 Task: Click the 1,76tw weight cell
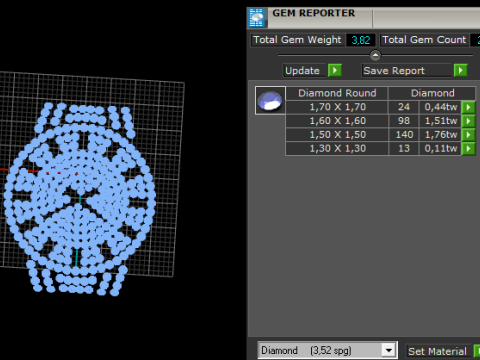click(x=440, y=135)
